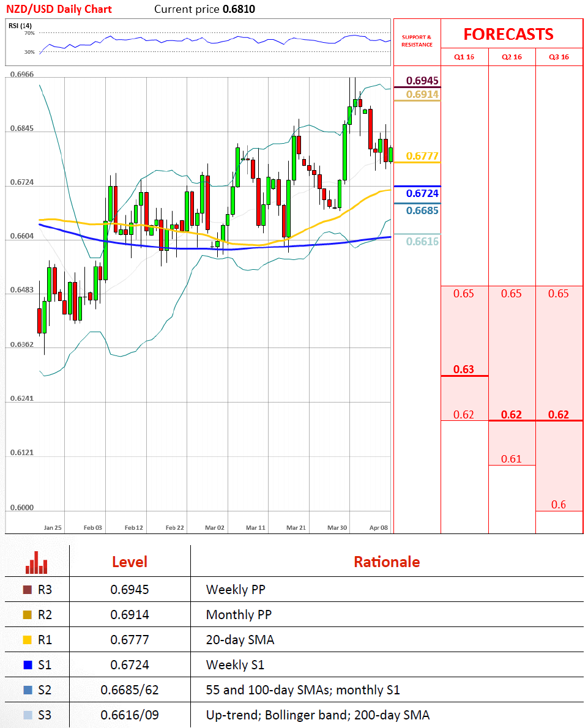
Task: Select the R1 yellow color swatch
Action: coord(28,640)
